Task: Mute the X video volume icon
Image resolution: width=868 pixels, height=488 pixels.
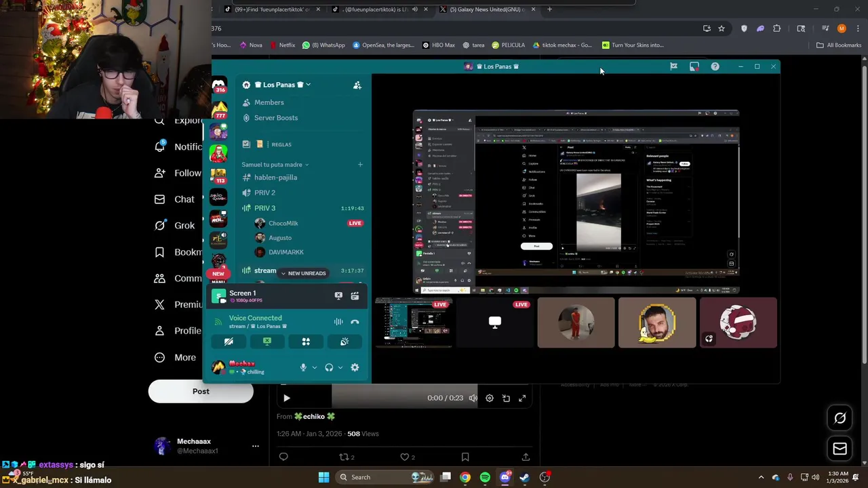Action: pyautogui.click(x=473, y=399)
